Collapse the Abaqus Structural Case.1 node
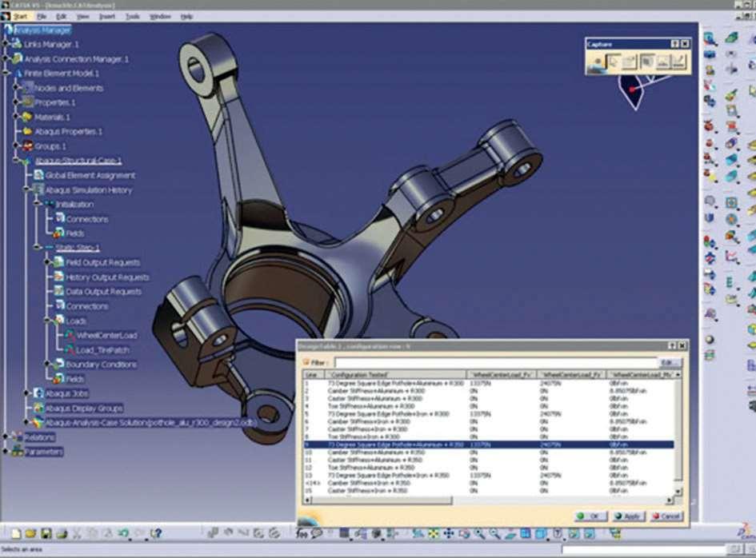Viewport: 756px width, 558px height. [x=15, y=161]
